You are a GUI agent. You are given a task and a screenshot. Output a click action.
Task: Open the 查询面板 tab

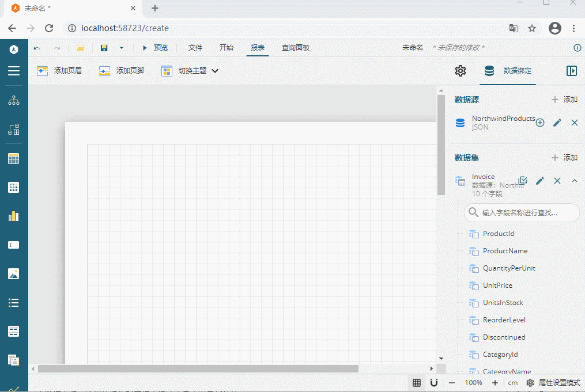[x=296, y=48]
